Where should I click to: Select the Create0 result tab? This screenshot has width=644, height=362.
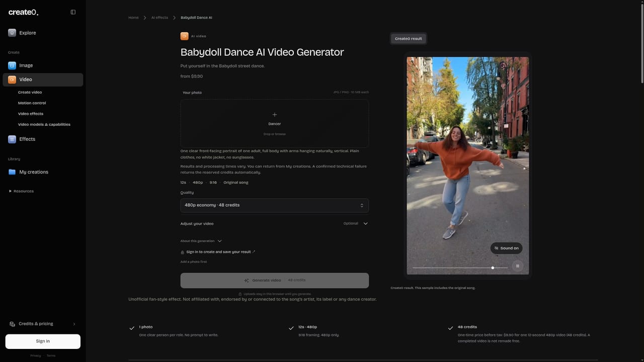click(x=409, y=39)
